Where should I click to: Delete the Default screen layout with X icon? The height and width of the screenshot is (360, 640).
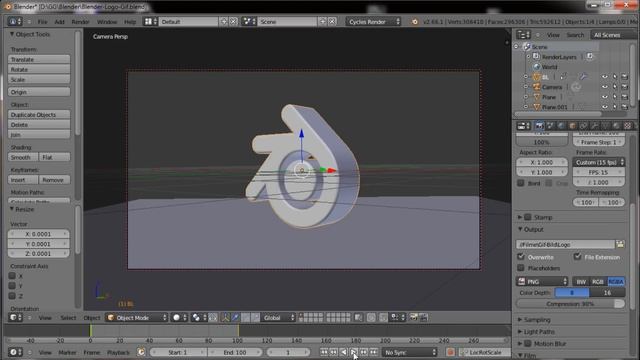(233, 22)
